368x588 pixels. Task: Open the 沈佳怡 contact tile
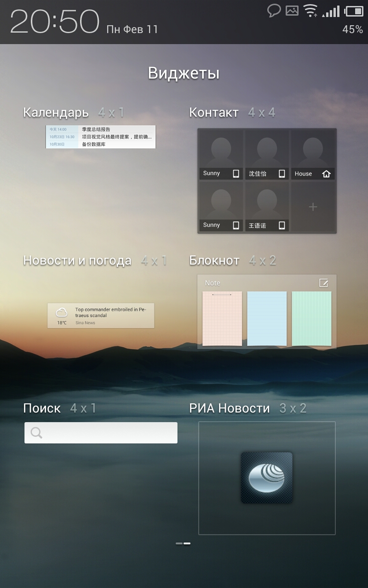tap(267, 155)
